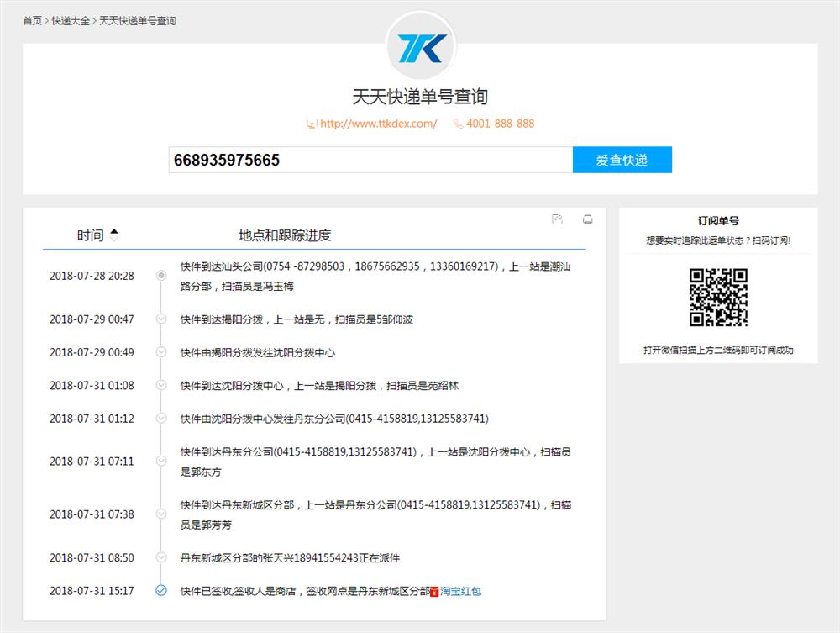
Task: Click the 张天兴 正在派件 delivery entry
Action: point(290,558)
